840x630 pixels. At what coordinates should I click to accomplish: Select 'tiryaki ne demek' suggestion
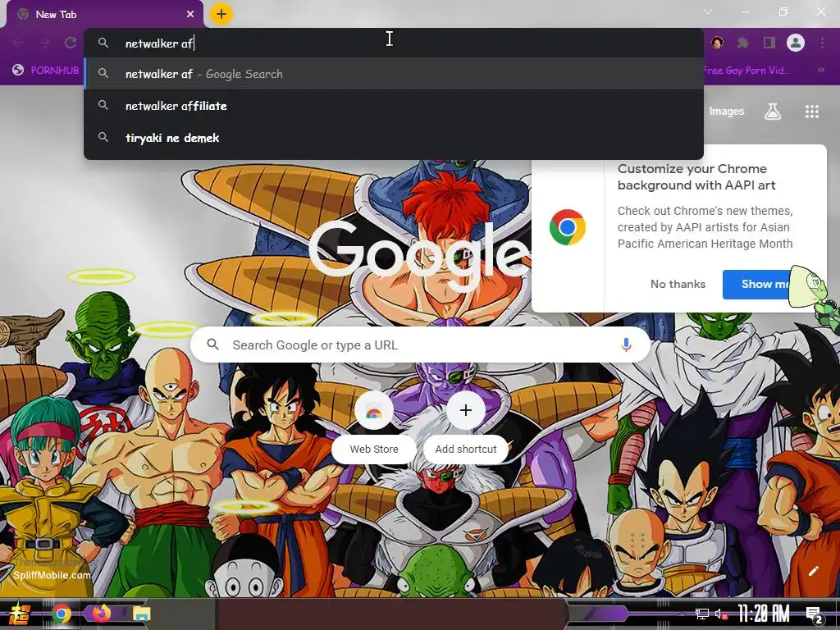coord(394,138)
